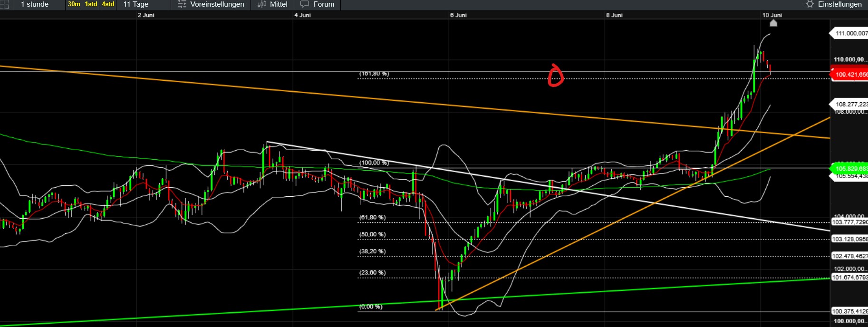868x327 pixels.
Task: Click the 102.478 Fibonacci price value
Action: (x=849, y=256)
